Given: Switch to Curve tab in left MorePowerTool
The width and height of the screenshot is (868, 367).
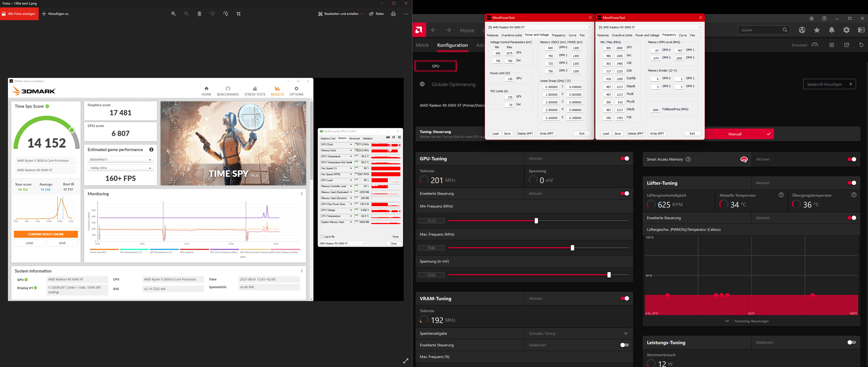Looking at the screenshot, I should [573, 36].
